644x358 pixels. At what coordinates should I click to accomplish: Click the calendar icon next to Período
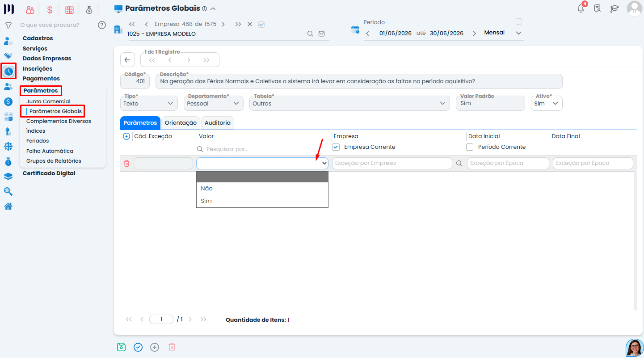click(355, 30)
